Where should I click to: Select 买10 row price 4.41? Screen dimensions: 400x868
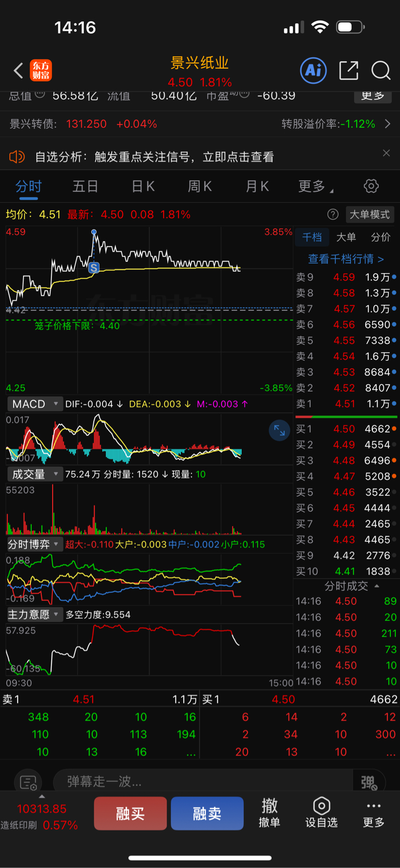pos(345,571)
